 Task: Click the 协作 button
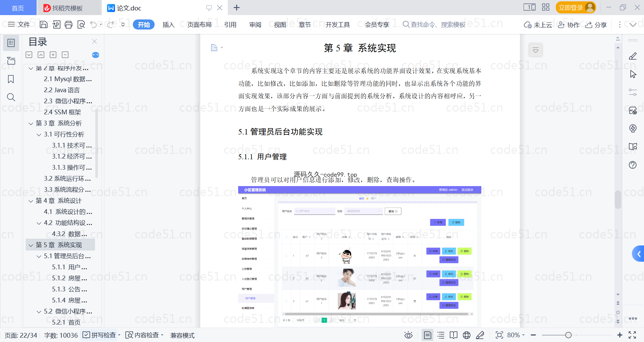click(x=569, y=25)
